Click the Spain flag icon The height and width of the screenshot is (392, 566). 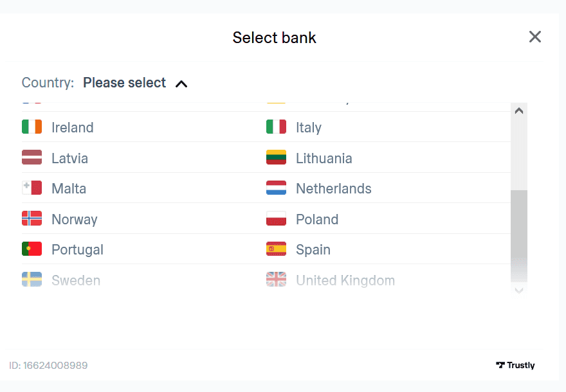point(276,249)
